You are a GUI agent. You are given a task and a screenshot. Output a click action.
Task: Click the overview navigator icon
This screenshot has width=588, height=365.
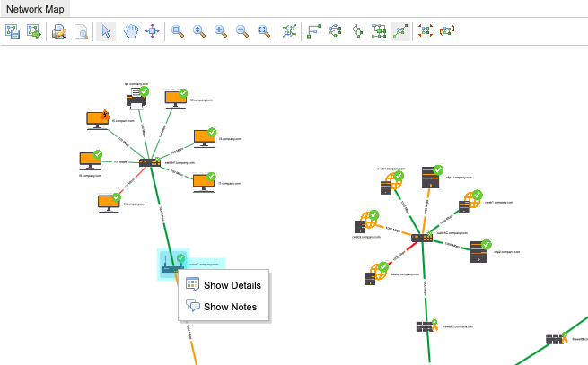(x=289, y=31)
